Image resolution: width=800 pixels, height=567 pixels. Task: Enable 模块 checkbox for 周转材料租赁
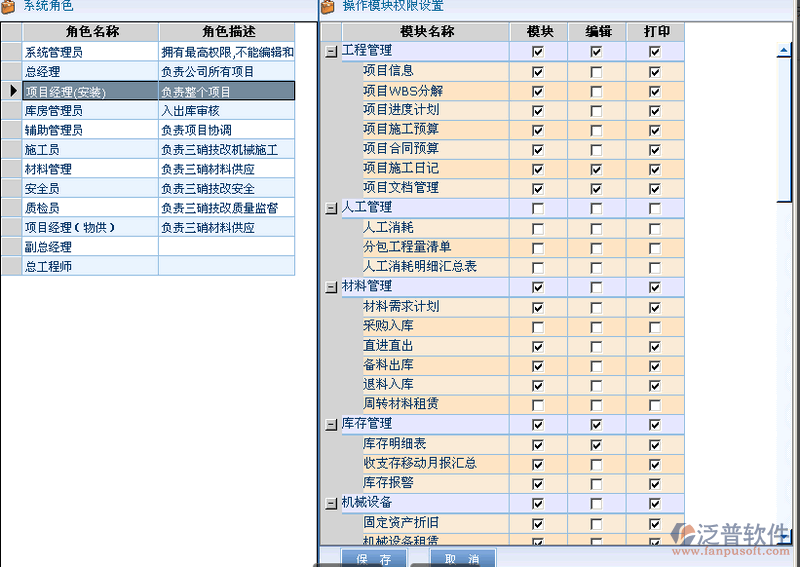pyautogui.click(x=538, y=405)
